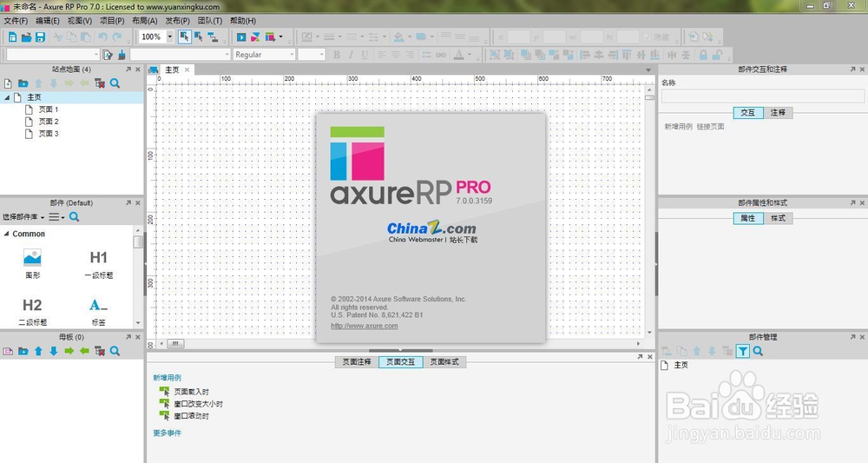Open the 团队(T) menu
The width and height of the screenshot is (868, 463).
pos(210,21)
